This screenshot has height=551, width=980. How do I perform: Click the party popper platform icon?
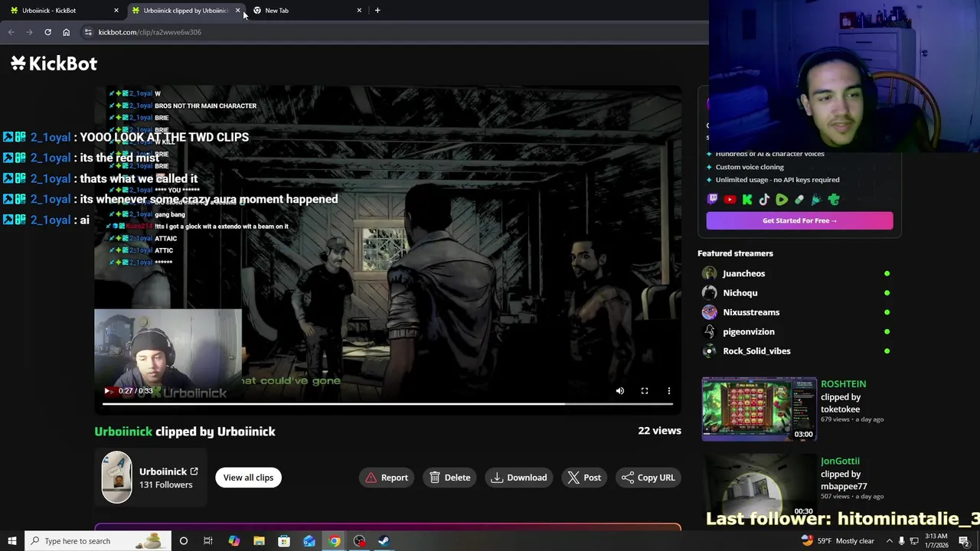[816, 200]
